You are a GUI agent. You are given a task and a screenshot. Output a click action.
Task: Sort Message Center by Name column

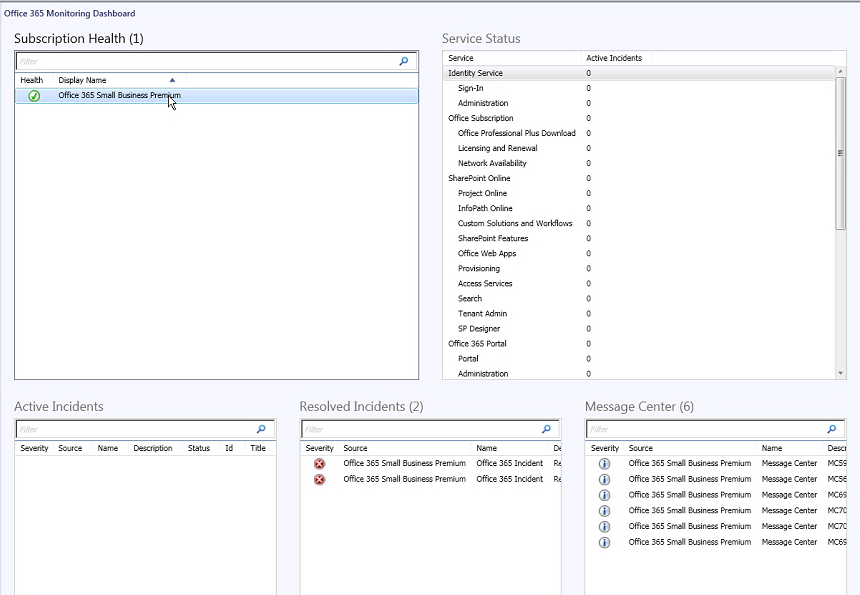point(772,448)
